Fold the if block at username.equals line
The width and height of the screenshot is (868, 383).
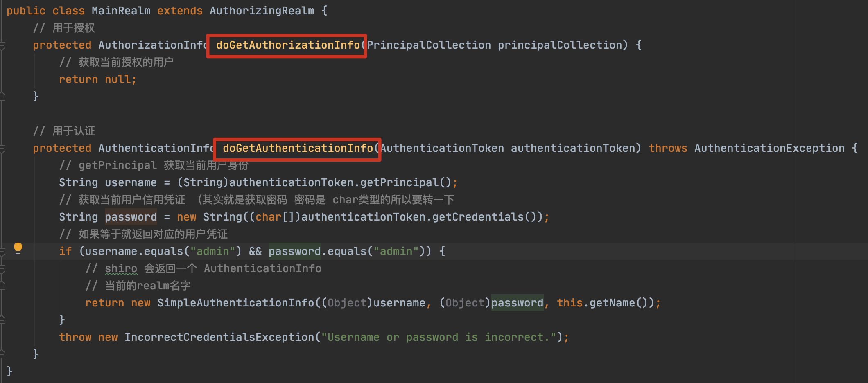click(2, 252)
